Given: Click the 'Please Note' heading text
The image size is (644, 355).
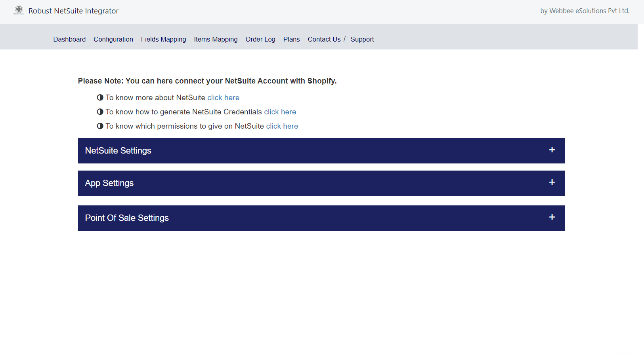Looking at the screenshot, I should coord(207,81).
